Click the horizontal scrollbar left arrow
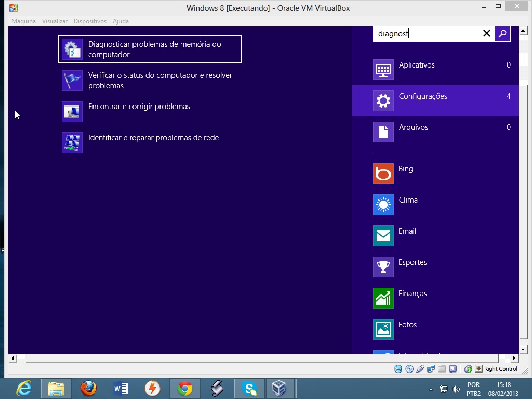This screenshot has width=532, height=399. tap(12, 358)
